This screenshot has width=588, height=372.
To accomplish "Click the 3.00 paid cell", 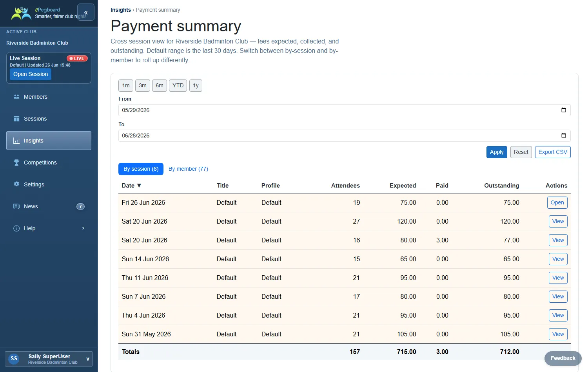I will (x=442, y=240).
